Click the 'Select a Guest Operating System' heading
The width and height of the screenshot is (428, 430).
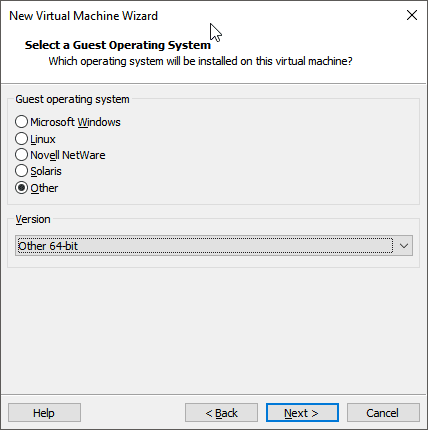(118, 45)
